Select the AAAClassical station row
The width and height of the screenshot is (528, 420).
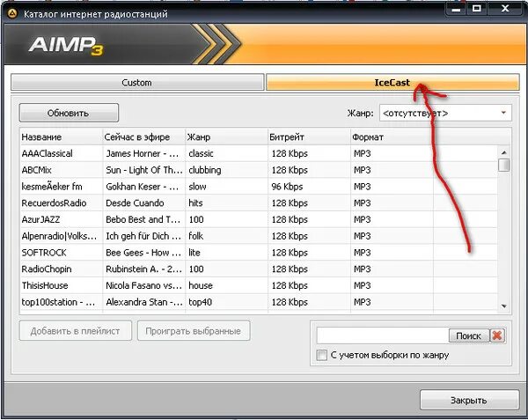click(259, 153)
